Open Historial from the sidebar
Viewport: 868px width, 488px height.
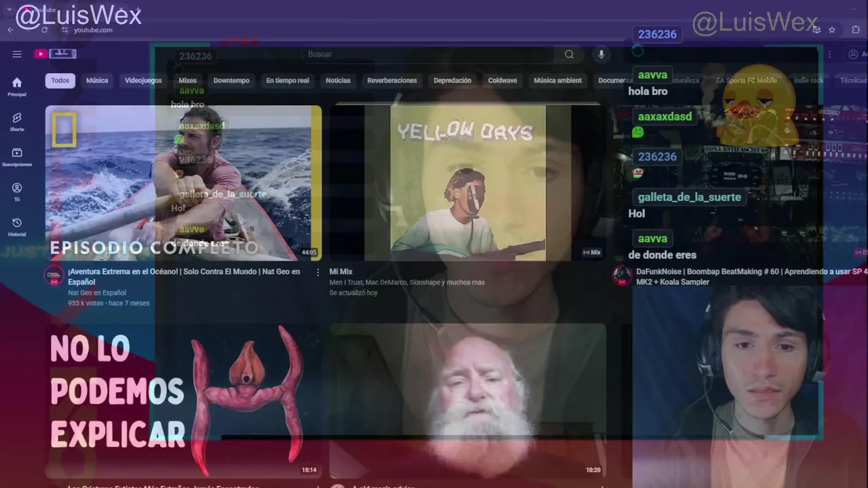pos(17,227)
